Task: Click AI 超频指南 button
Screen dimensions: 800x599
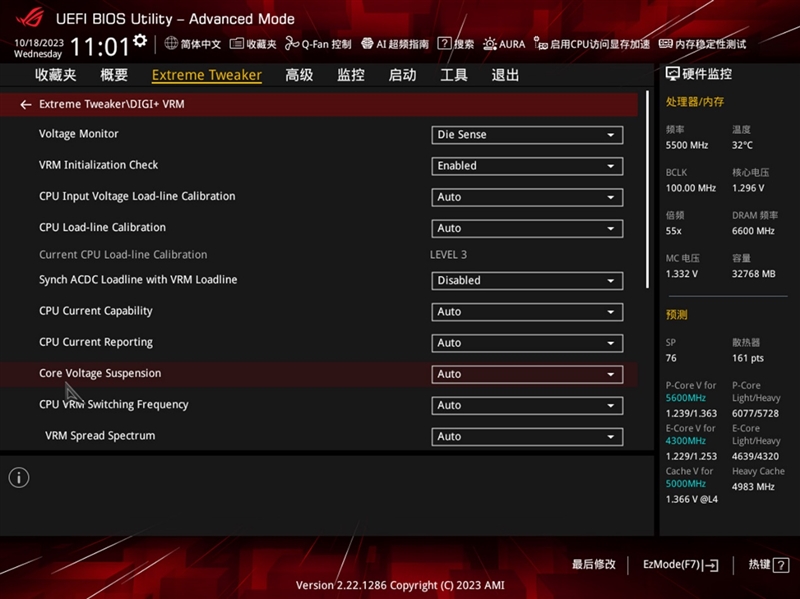Action: pos(395,44)
